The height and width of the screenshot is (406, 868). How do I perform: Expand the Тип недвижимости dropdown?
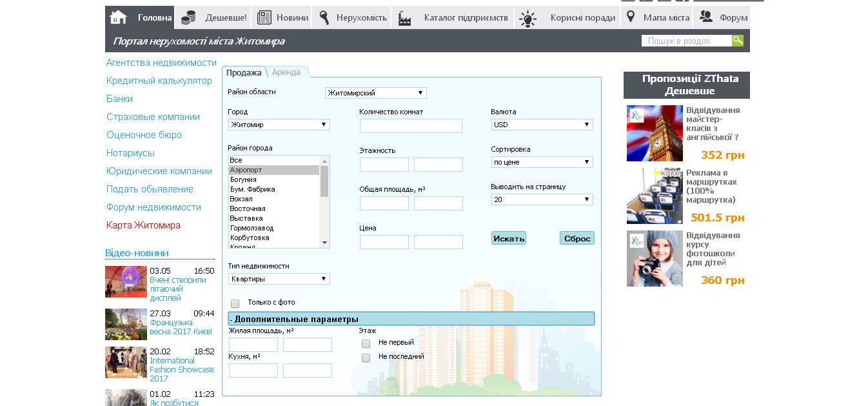point(279,279)
